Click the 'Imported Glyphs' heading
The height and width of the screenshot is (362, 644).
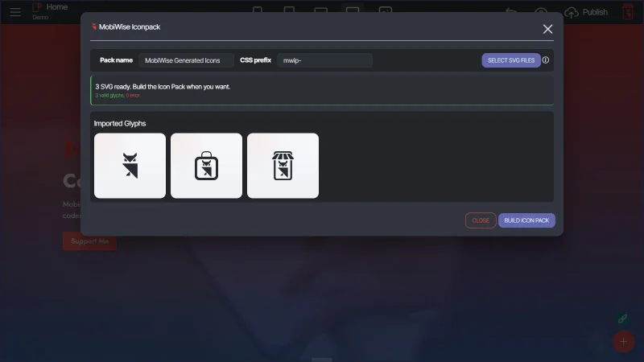click(119, 124)
